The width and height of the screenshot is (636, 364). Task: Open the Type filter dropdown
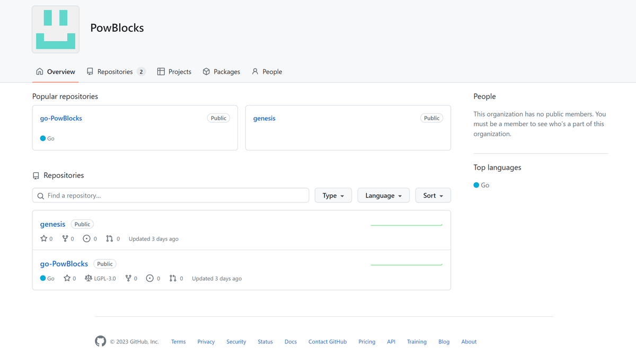(333, 196)
